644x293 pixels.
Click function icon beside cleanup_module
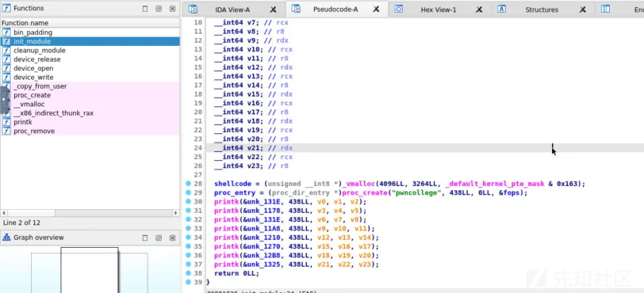coord(6,51)
